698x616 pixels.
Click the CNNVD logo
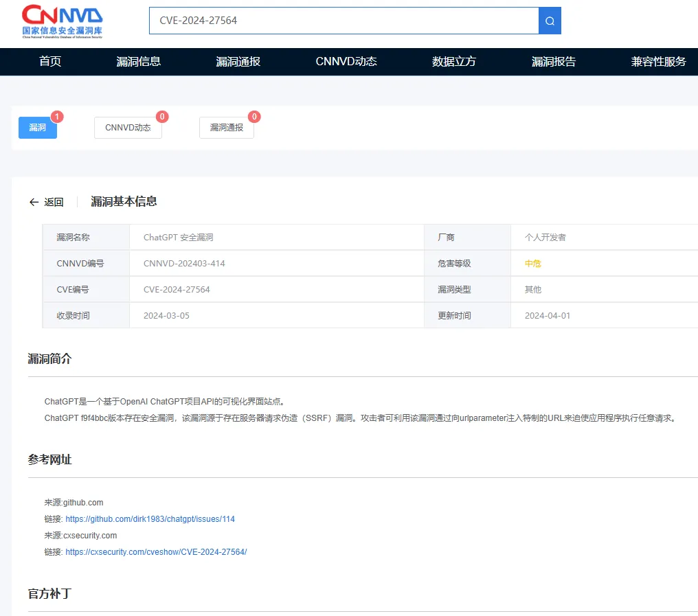pos(63,21)
